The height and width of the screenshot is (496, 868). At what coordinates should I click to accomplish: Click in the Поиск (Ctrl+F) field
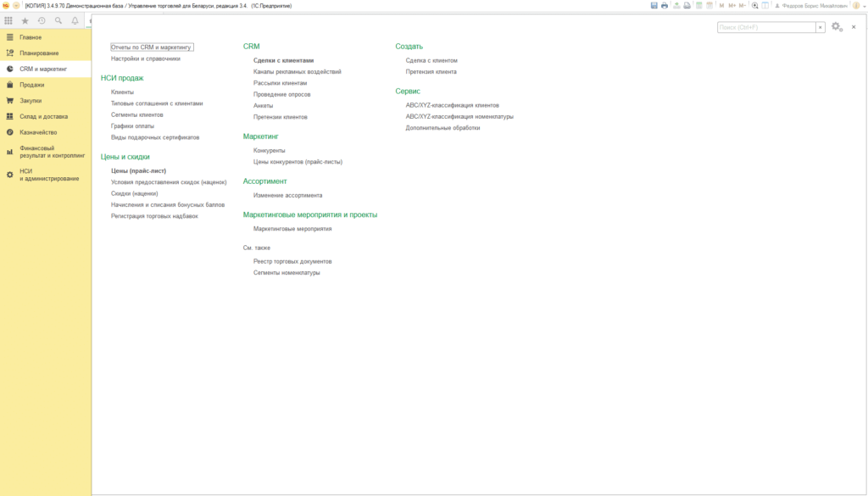click(x=766, y=27)
